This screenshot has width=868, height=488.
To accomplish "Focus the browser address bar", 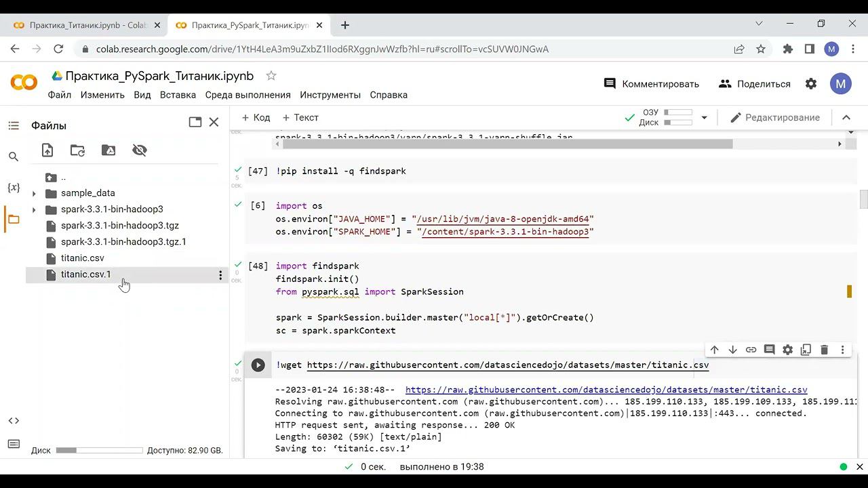I will point(407,49).
